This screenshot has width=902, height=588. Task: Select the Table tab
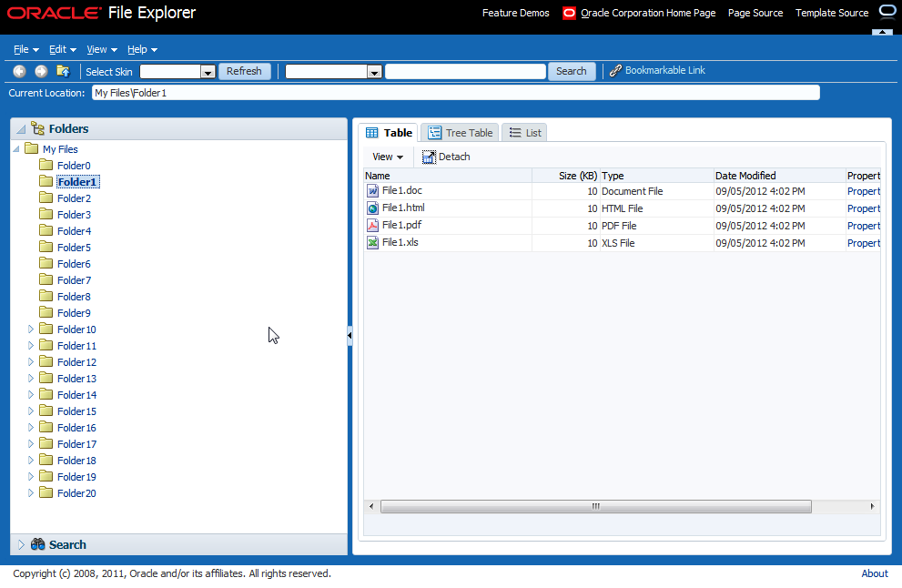[x=389, y=133]
